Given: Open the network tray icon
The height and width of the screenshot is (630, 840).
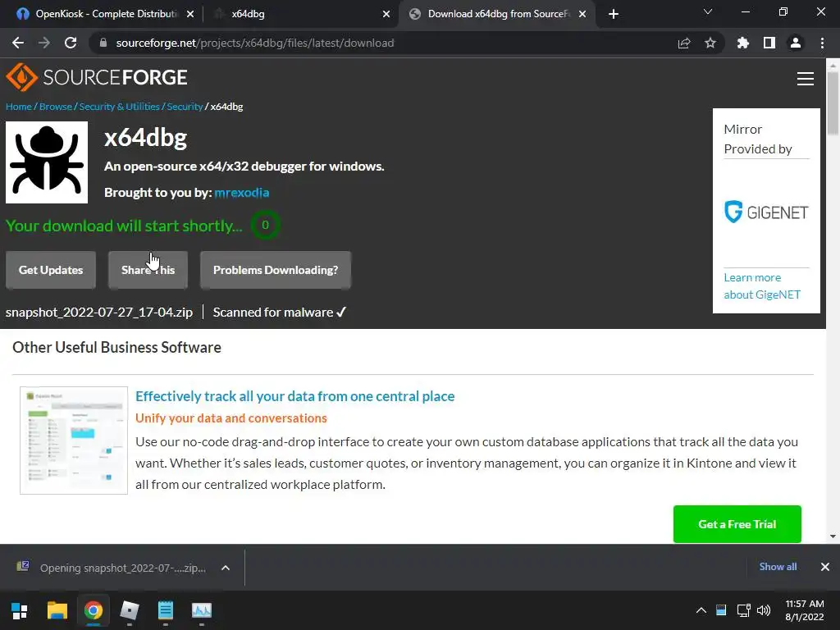Looking at the screenshot, I should pos(743,610).
